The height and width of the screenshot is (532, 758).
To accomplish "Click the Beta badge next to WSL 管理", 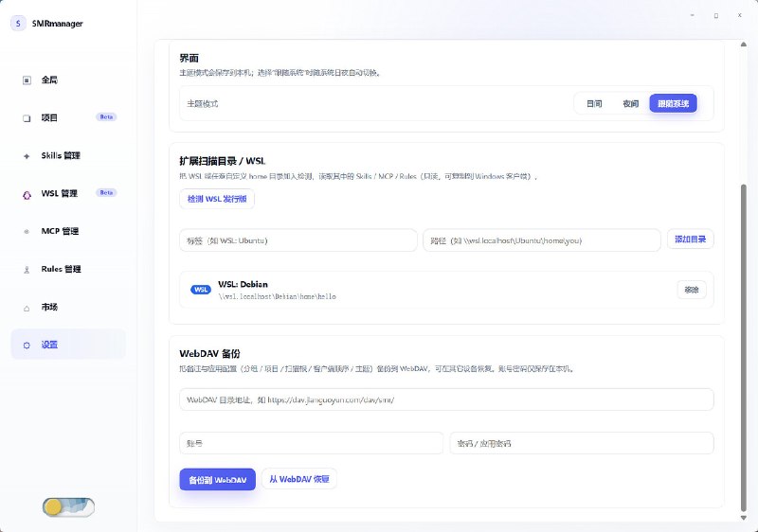I will (x=106, y=192).
